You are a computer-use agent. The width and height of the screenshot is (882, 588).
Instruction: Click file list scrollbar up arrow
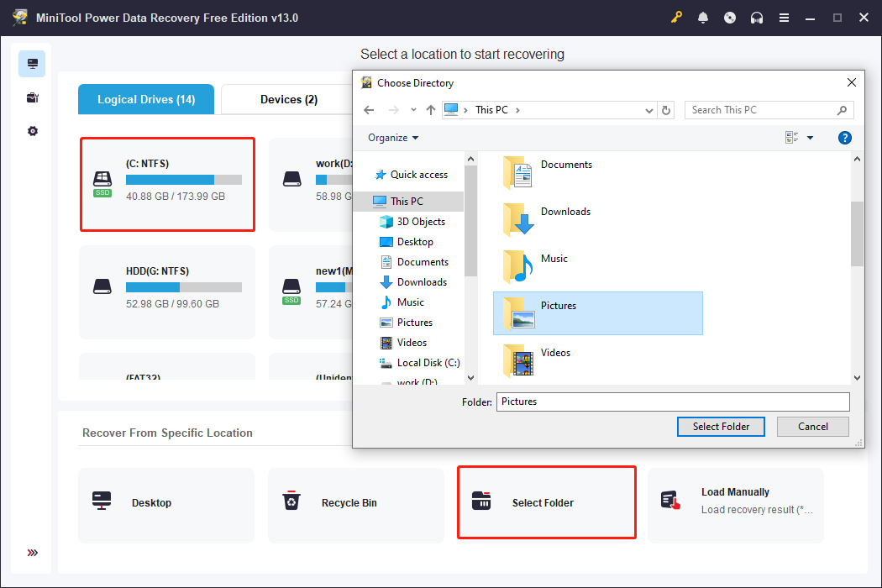click(x=857, y=160)
